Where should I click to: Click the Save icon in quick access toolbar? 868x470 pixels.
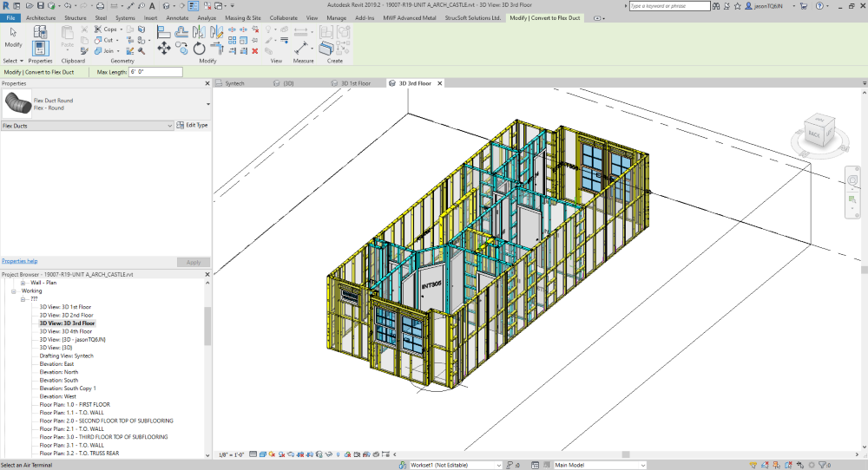[40, 5]
